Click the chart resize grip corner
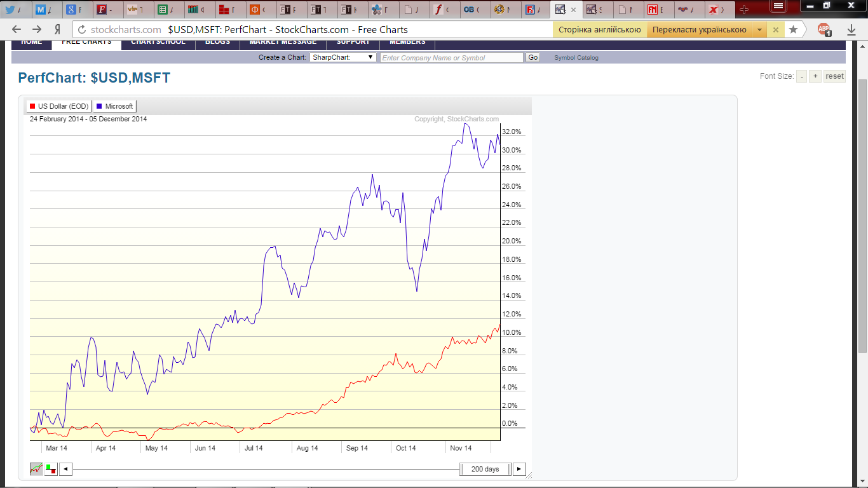Screen dimensions: 868x488 (529, 474)
